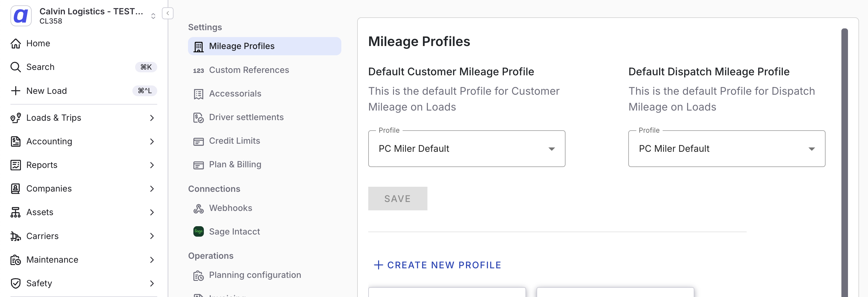
Task: Expand the Companies section chevron
Action: click(152, 189)
